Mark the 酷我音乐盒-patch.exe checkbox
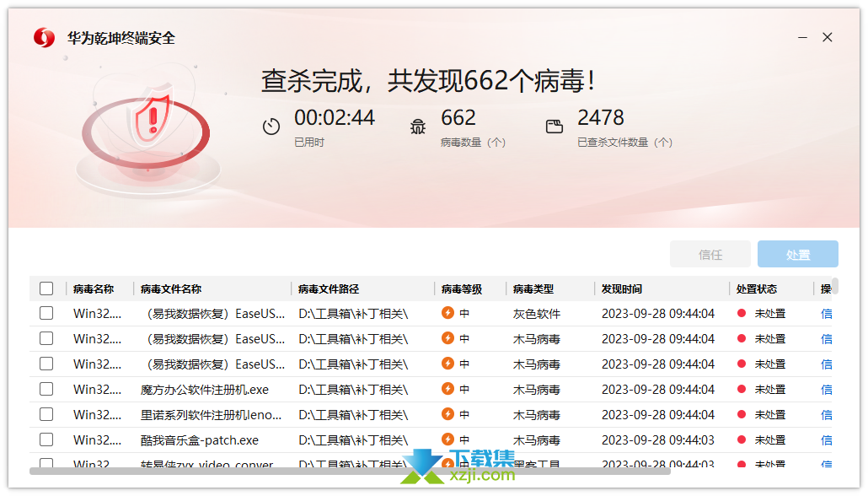Viewport: 868px width, 496px height. (46, 440)
